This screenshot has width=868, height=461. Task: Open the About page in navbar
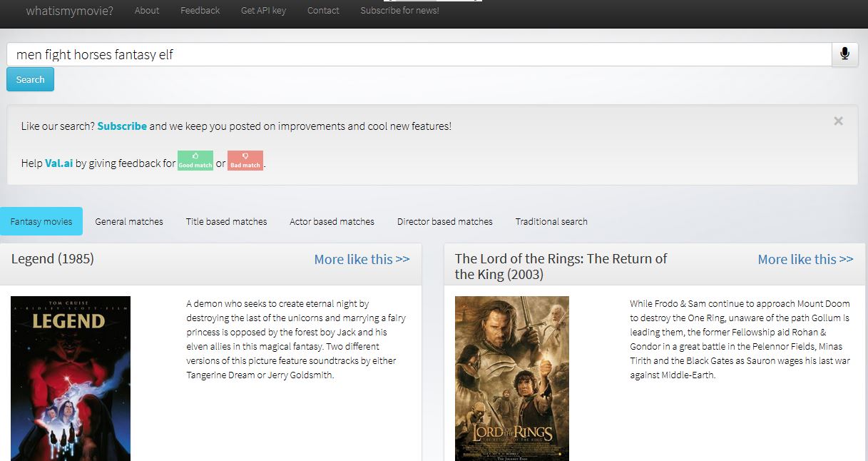(147, 11)
